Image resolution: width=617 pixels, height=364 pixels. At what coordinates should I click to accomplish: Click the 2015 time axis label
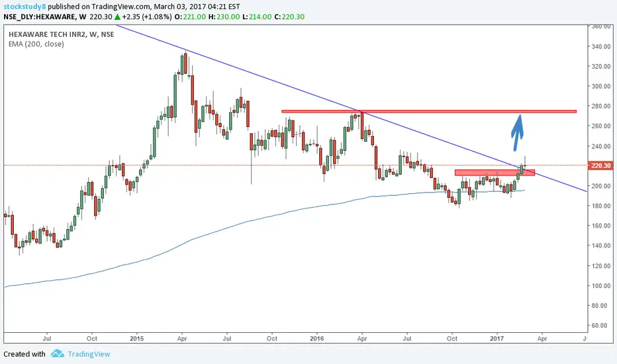[x=136, y=338]
